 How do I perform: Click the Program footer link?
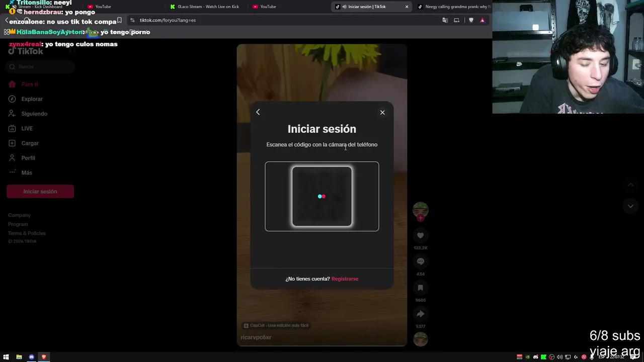pyautogui.click(x=18, y=224)
